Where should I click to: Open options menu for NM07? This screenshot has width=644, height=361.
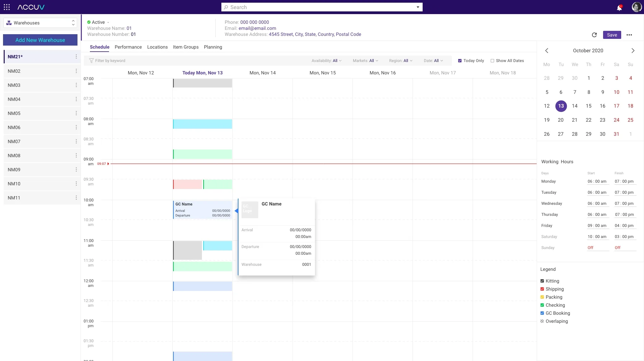(76, 141)
